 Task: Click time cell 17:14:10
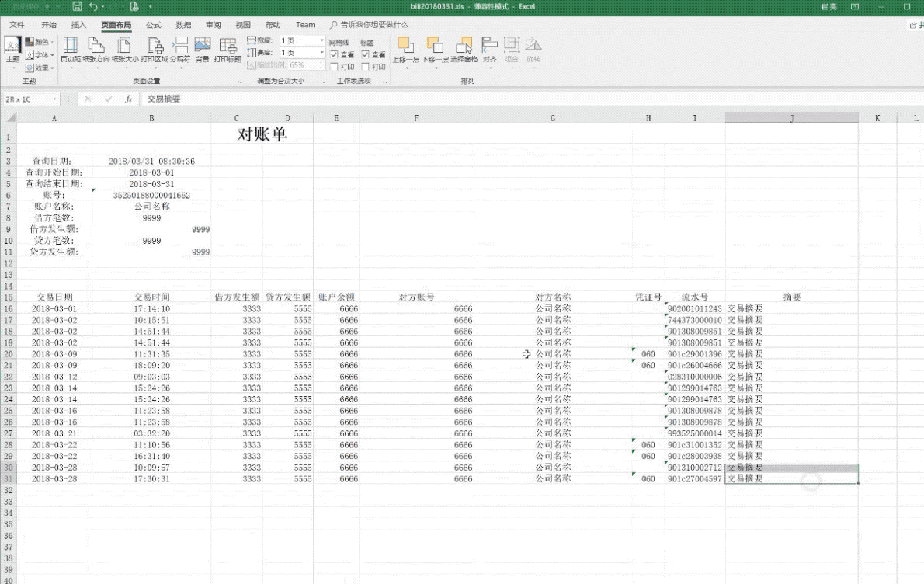151,308
